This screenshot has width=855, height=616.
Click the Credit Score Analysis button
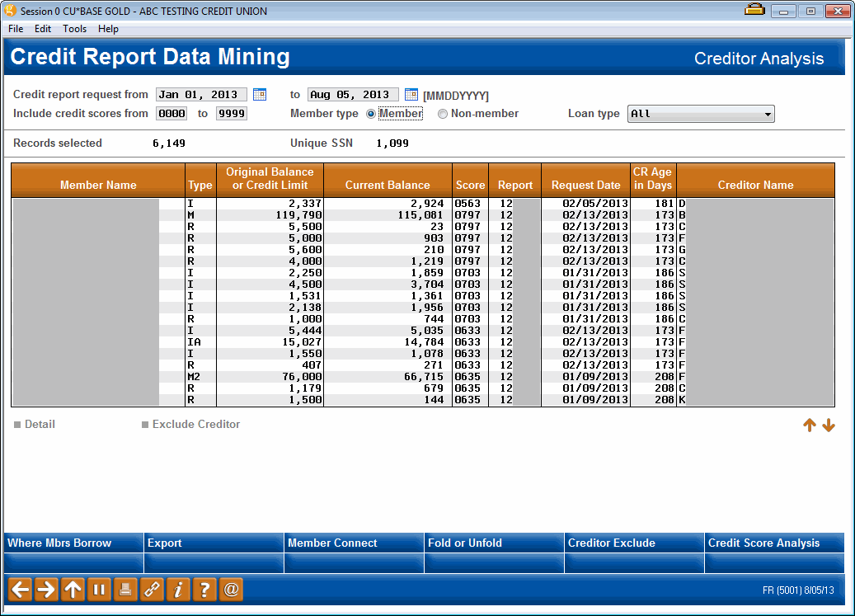[774, 543]
